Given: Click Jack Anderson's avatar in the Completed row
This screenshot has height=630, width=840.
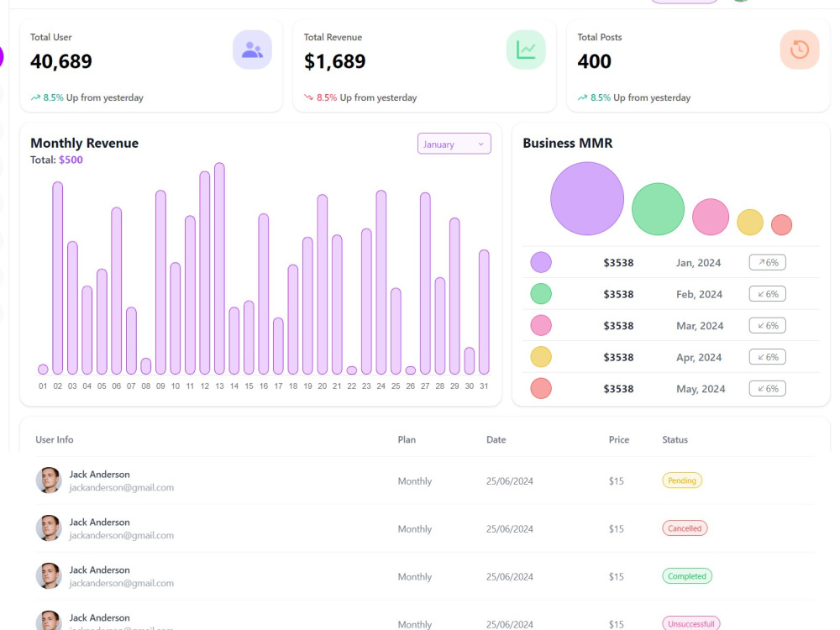Looking at the screenshot, I should [49, 576].
